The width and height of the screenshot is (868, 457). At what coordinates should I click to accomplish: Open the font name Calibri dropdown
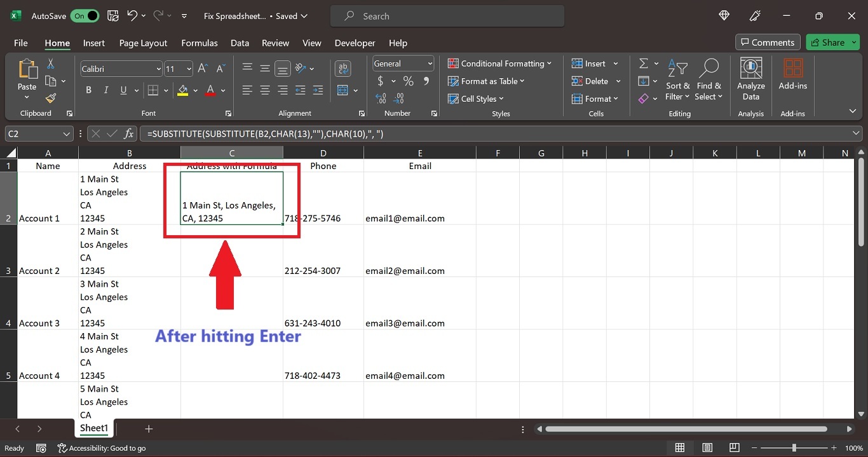[158, 69]
